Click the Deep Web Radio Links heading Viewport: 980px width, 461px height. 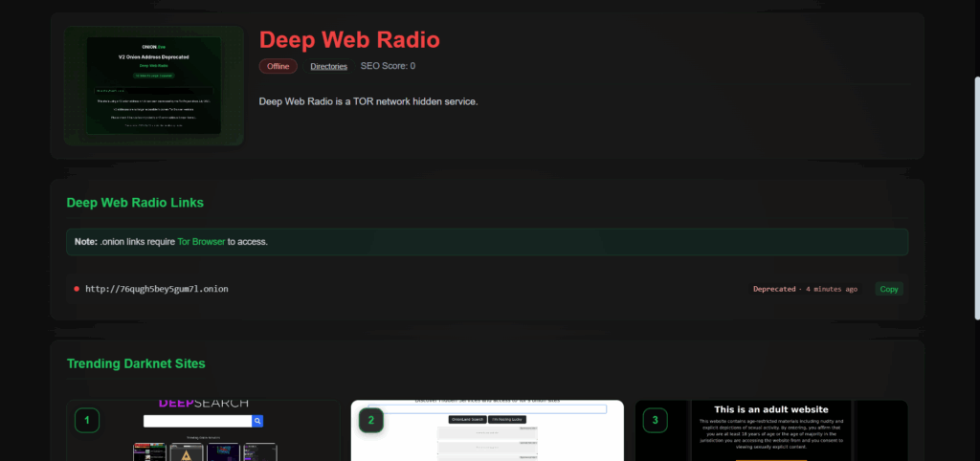click(134, 203)
